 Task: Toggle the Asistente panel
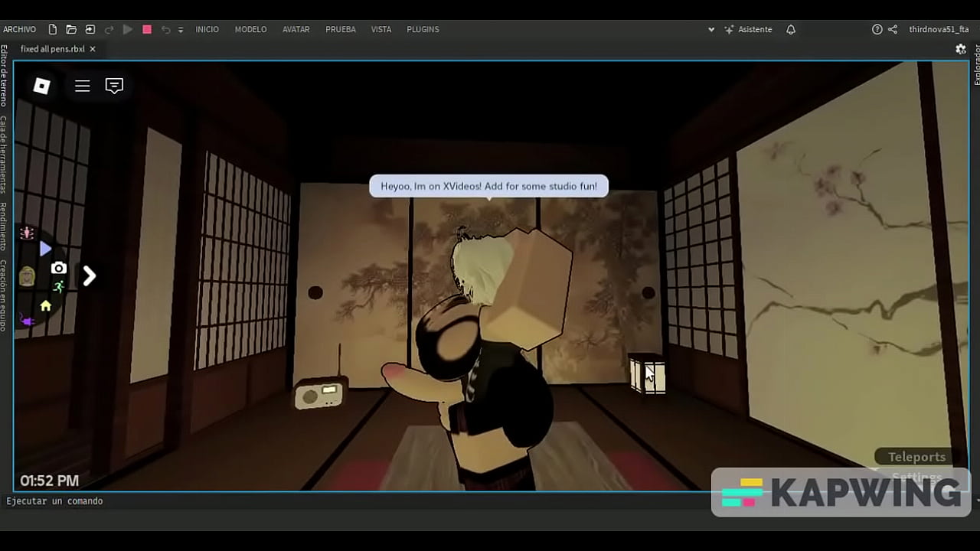click(748, 29)
